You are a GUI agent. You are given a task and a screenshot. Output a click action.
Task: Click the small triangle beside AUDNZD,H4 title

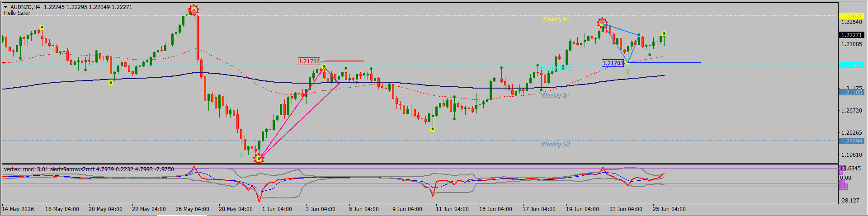click(x=6, y=7)
